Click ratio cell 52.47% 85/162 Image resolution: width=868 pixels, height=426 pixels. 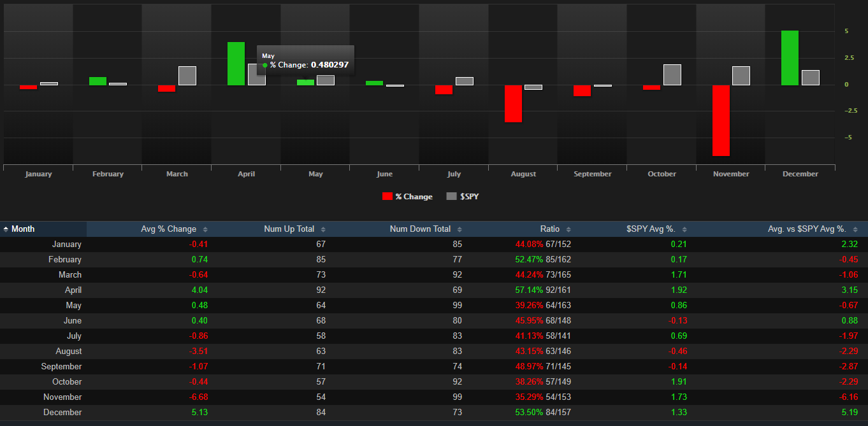coord(544,260)
